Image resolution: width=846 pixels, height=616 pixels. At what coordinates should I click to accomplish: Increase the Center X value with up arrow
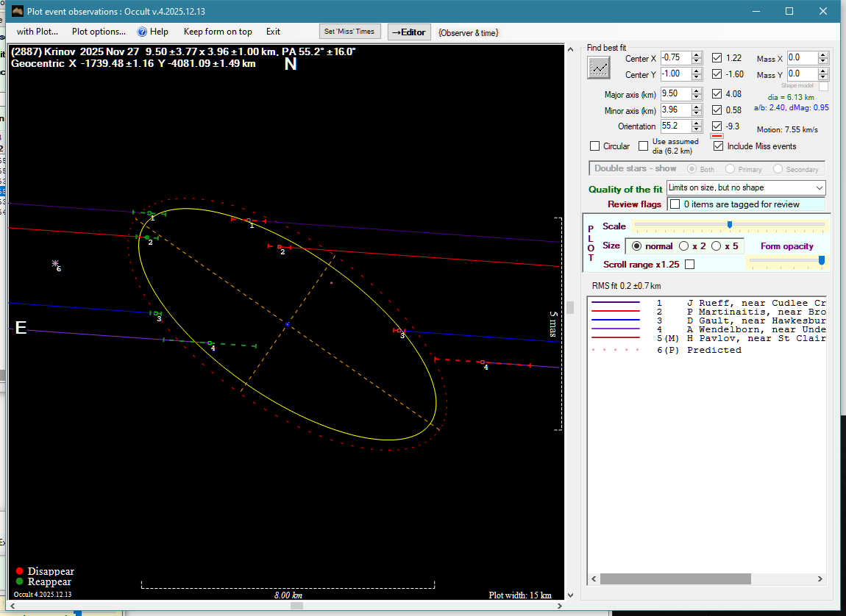[696, 54]
